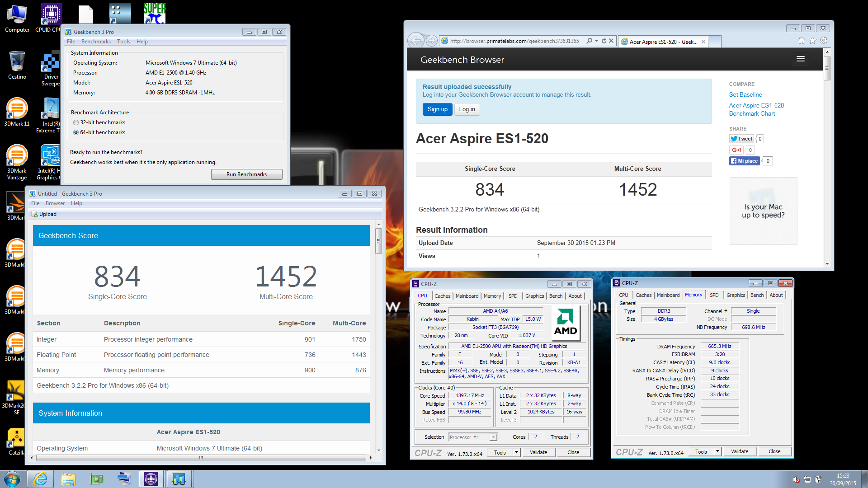Viewport: 868px width, 488px height.
Task: Refresh the page in the browser address bar
Action: coord(604,41)
